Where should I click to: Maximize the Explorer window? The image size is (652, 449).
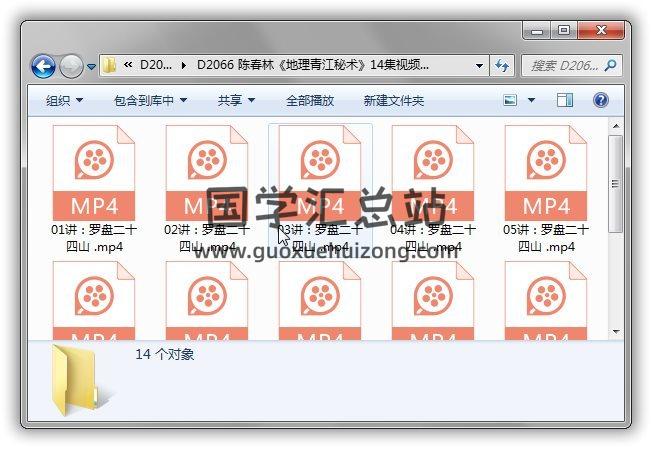[x=564, y=31]
